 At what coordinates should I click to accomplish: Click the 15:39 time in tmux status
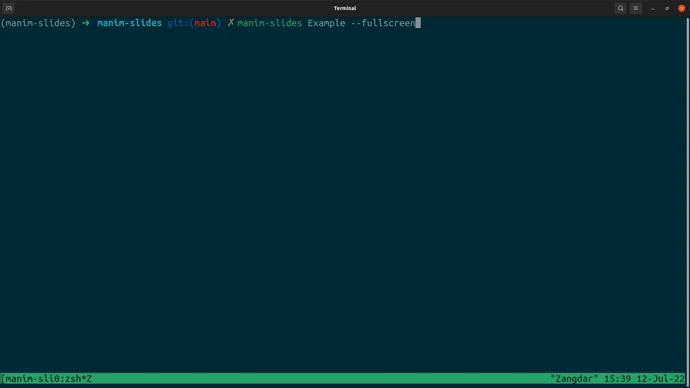pos(617,379)
